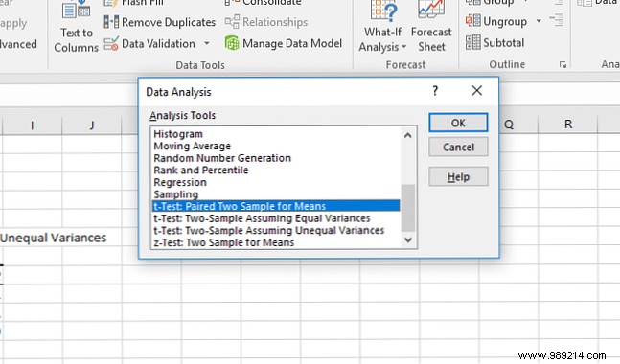
Task: Select t-Test: Paired Two Sample for Means
Action: pyautogui.click(x=276, y=206)
